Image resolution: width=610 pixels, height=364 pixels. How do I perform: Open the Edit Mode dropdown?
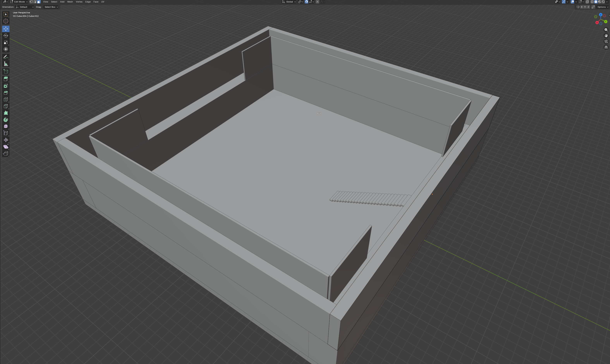pos(19,2)
